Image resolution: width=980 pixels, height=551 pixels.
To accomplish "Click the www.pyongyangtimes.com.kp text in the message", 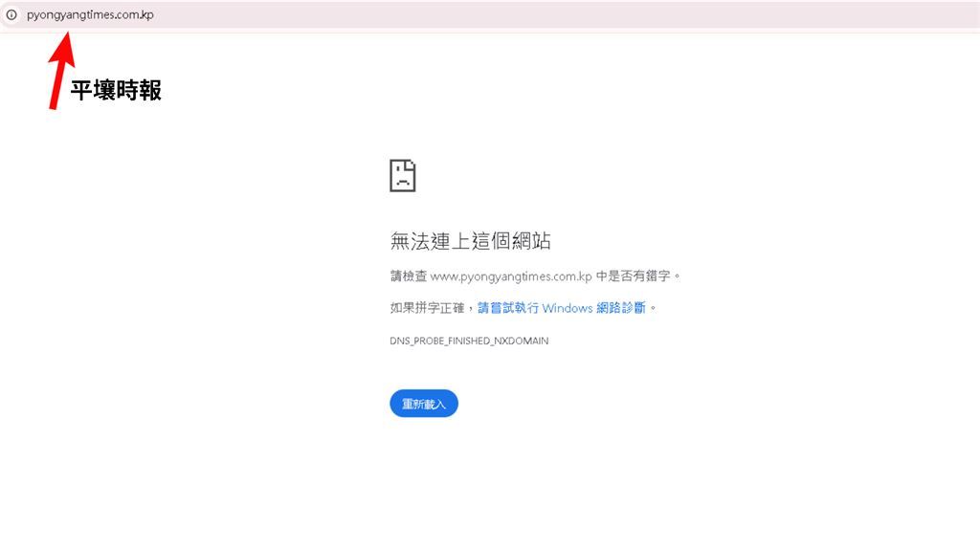I will click(x=511, y=276).
